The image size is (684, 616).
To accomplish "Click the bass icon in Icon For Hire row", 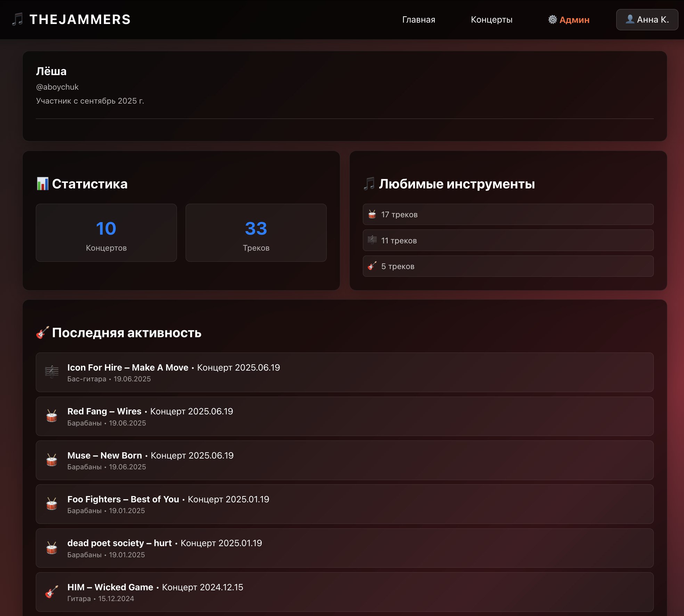I will [x=52, y=372].
